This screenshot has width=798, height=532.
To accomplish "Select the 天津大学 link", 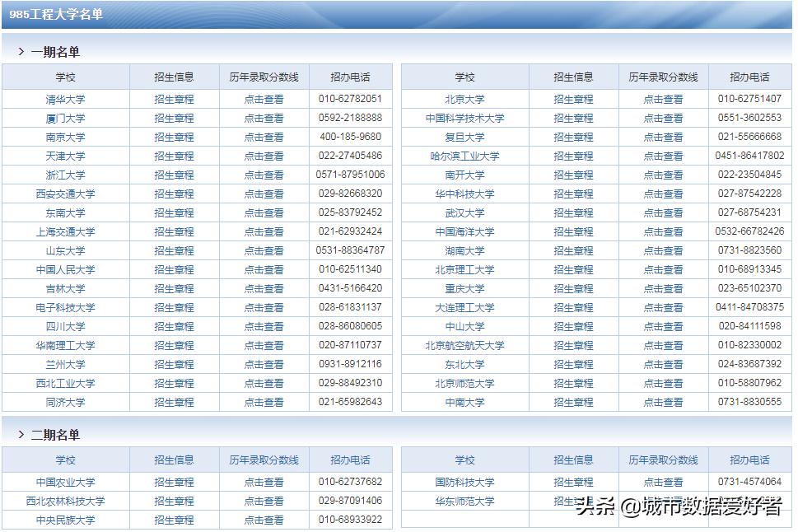I will tap(66, 156).
